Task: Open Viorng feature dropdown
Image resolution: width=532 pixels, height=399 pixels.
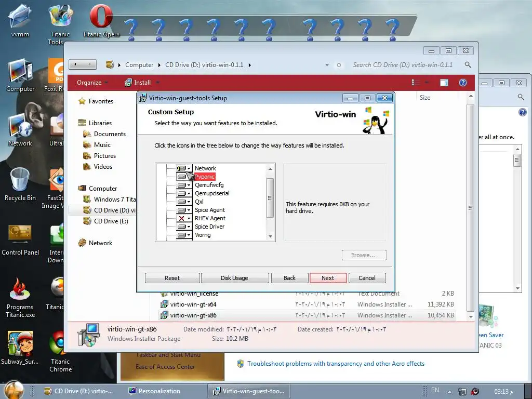Action: [189, 235]
